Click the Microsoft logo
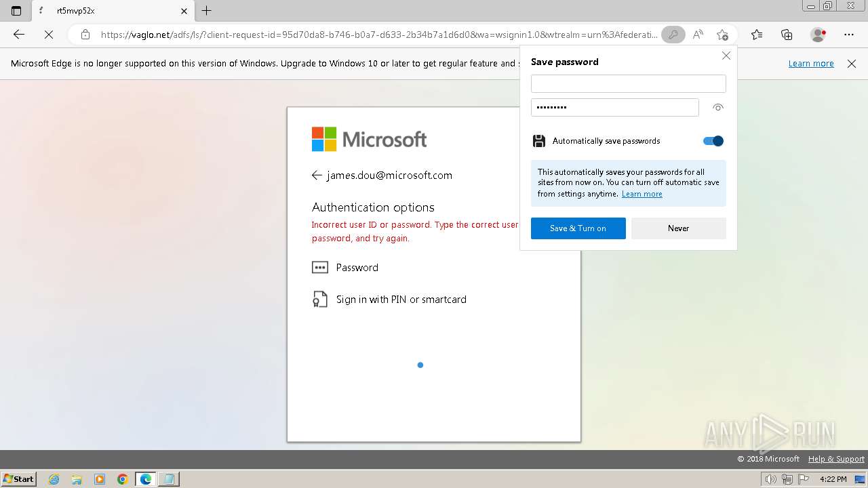 click(370, 140)
